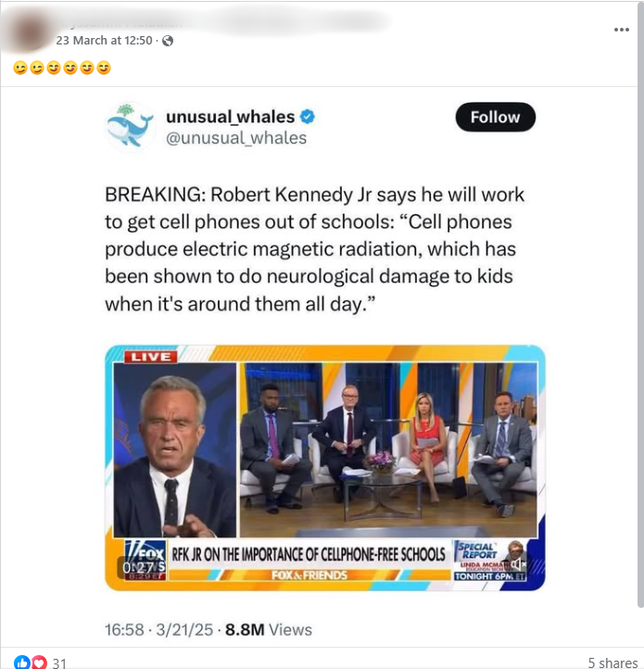Click the blue Like reaction icon
Image resolution: width=644 pixels, height=669 pixels.
click(x=21, y=662)
